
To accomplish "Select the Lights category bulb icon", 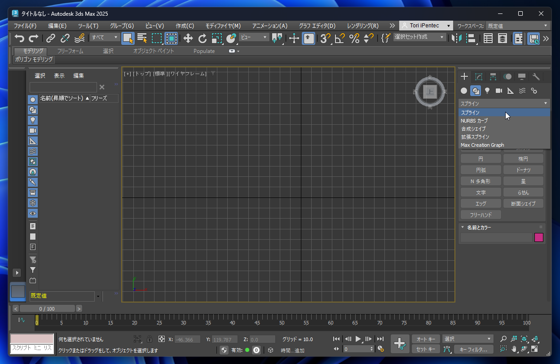I will 487,91.
